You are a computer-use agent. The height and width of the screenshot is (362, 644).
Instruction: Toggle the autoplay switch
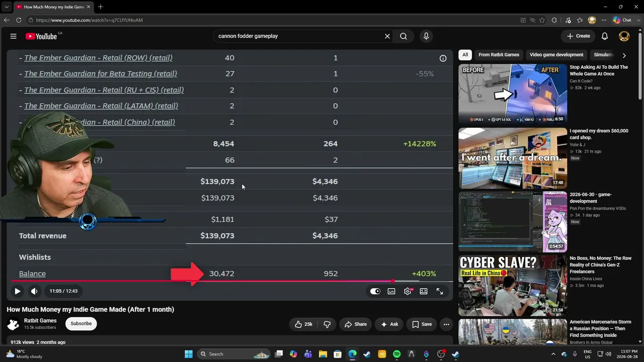(x=375, y=291)
